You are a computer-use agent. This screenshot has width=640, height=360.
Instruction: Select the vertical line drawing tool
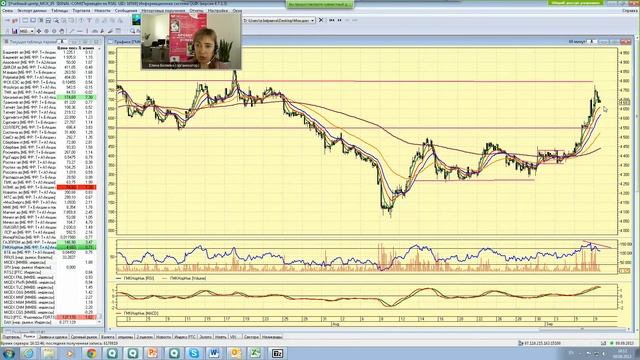(87, 31)
